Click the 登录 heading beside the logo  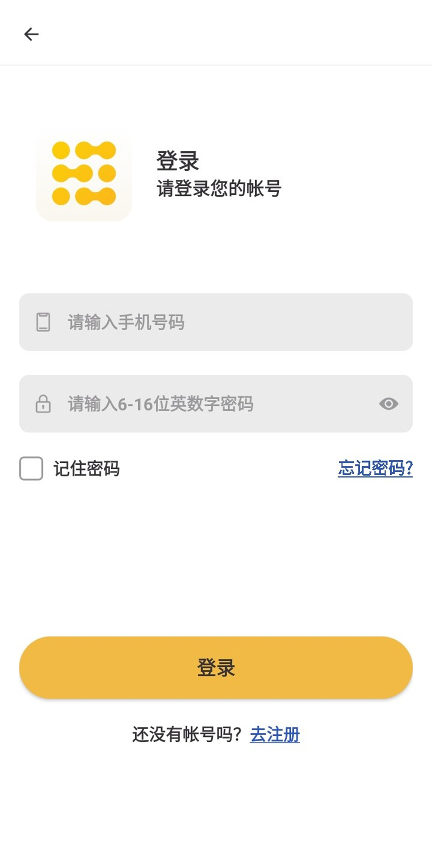[177, 160]
